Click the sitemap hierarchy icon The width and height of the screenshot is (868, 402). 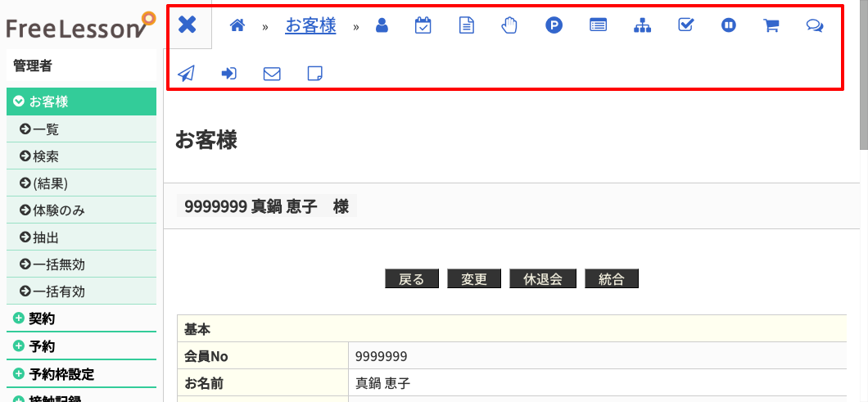pyautogui.click(x=643, y=25)
